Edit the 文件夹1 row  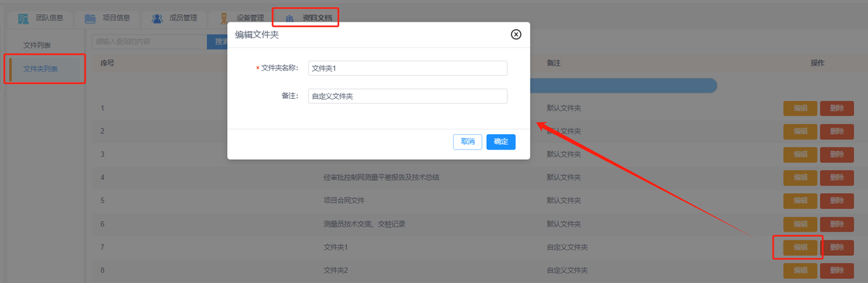click(x=800, y=248)
